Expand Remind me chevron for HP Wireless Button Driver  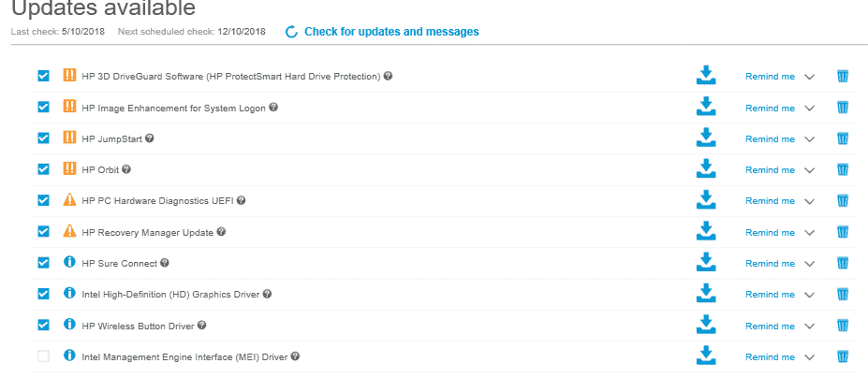click(x=809, y=327)
